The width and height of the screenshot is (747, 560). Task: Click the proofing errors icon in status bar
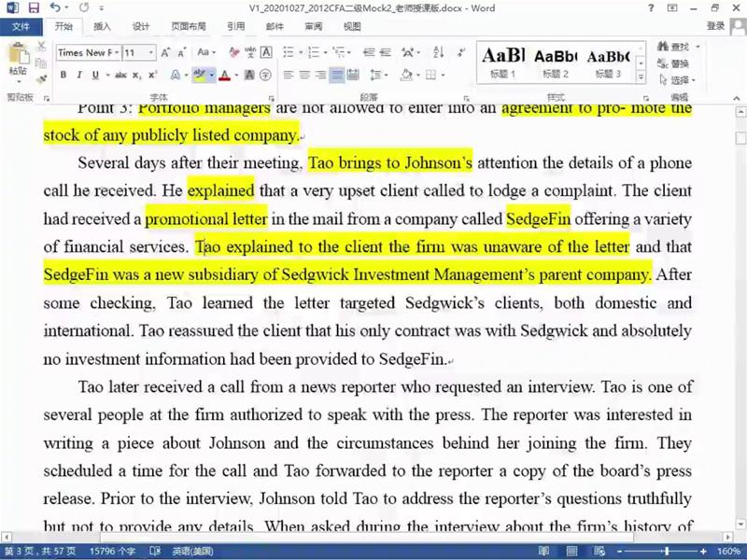[x=155, y=551]
